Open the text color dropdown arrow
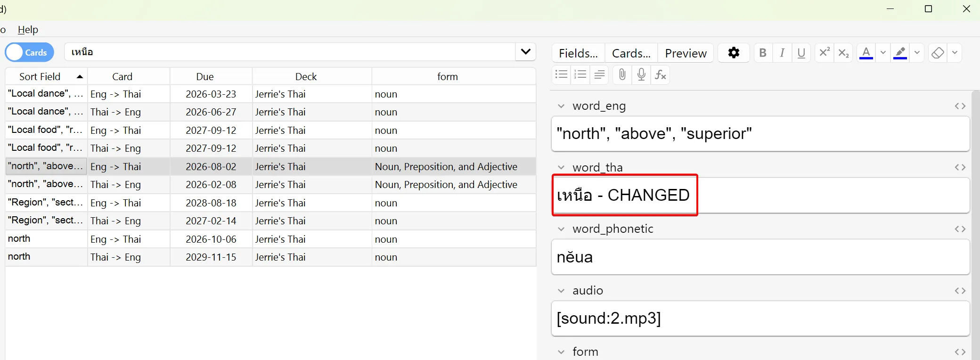The width and height of the screenshot is (980, 360). pyautogui.click(x=883, y=53)
